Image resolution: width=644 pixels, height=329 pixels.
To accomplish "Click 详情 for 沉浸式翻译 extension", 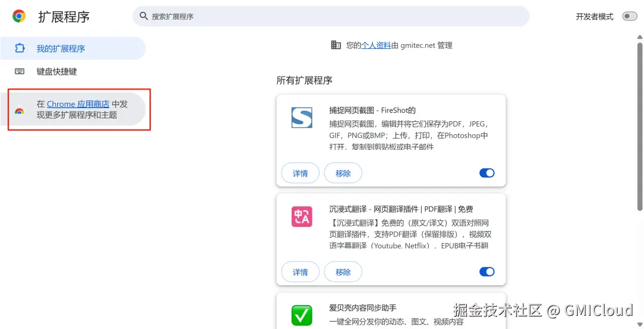I will 300,272.
